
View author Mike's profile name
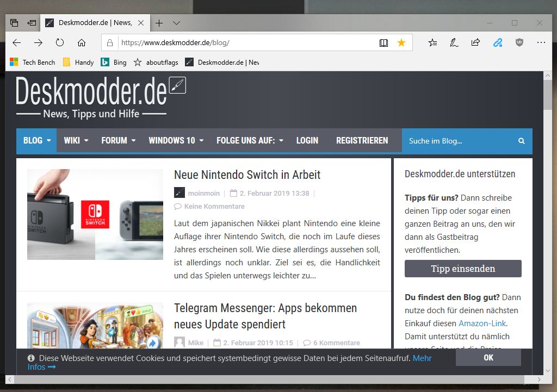tap(196, 343)
